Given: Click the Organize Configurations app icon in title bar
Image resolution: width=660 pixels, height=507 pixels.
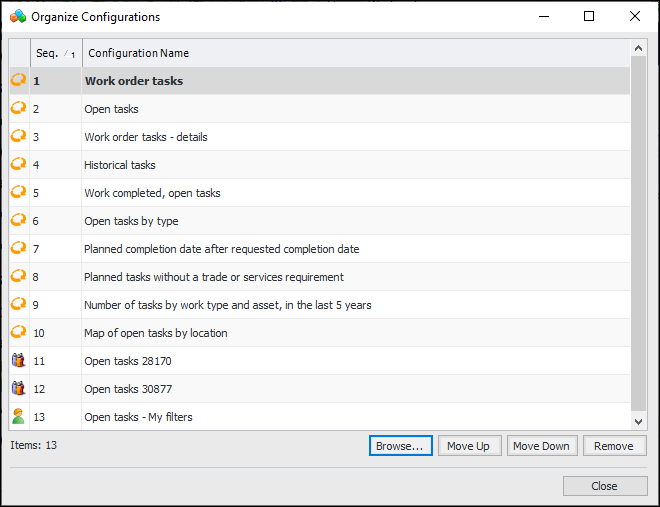Looking at the screenshot, I should coord(17,17).
